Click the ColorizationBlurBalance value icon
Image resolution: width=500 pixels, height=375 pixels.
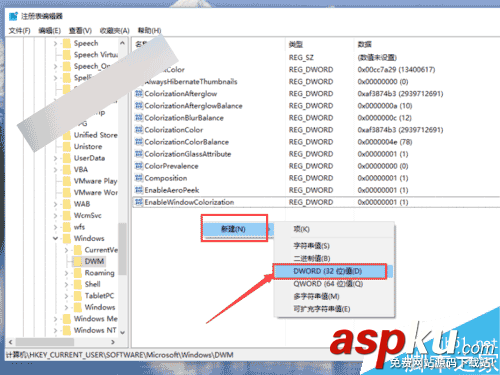(x=139, y=117)
